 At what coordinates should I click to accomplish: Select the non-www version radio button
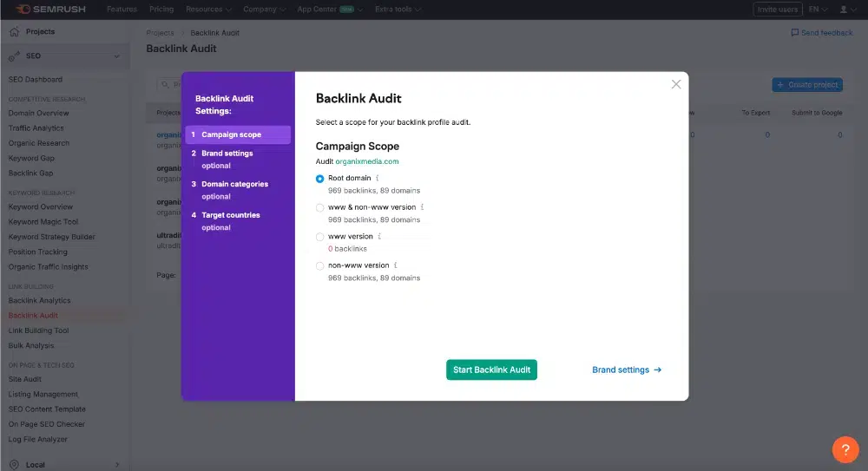coord(320,266)
